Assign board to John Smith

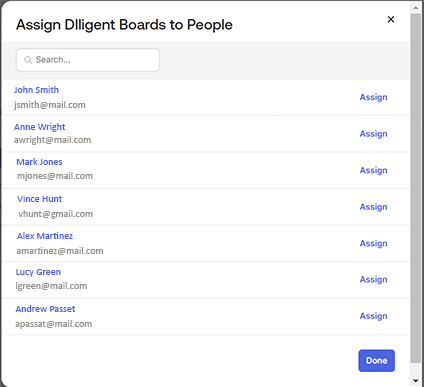[373, 97]
